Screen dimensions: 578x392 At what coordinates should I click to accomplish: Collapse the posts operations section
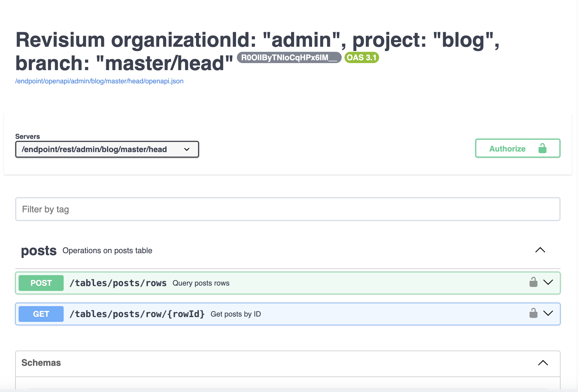coord(540,250)
